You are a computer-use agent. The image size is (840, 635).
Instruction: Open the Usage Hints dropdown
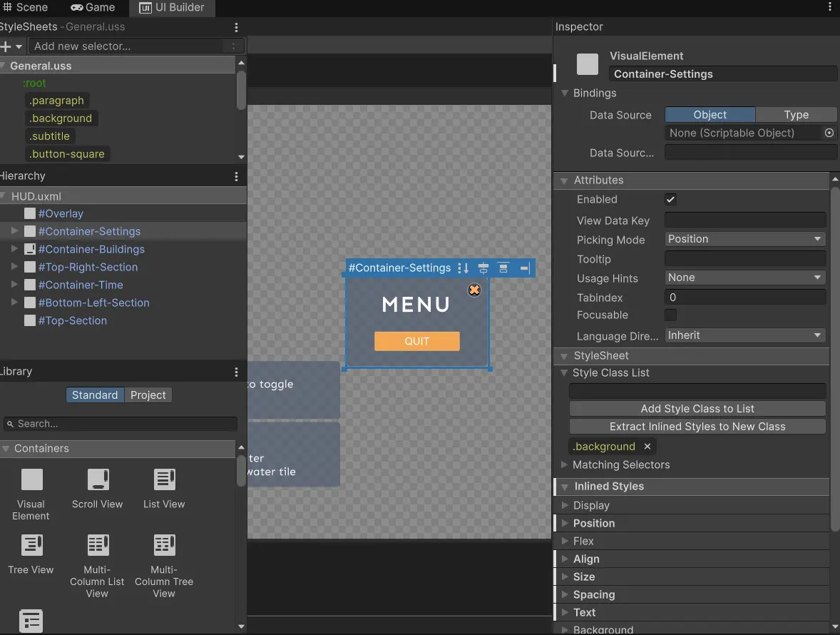tap(744, 278)
